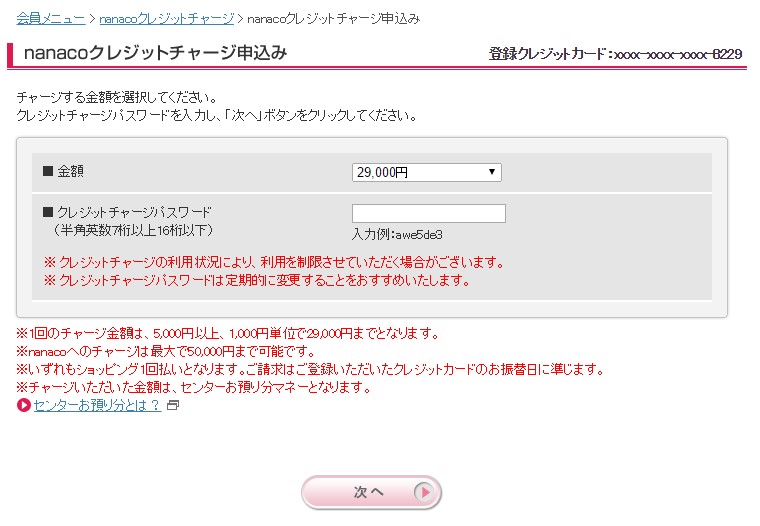Open the センターお預り分とは？ link

[97, 405]
